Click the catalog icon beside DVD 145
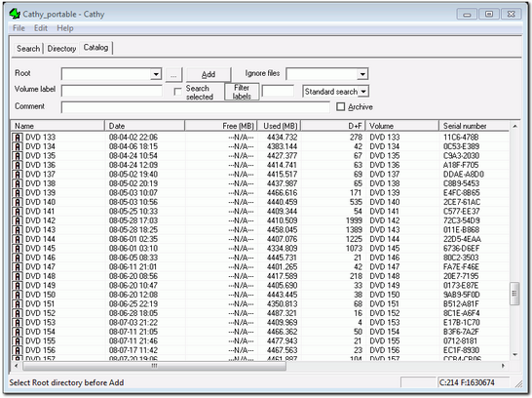 [x=18, y=249]
